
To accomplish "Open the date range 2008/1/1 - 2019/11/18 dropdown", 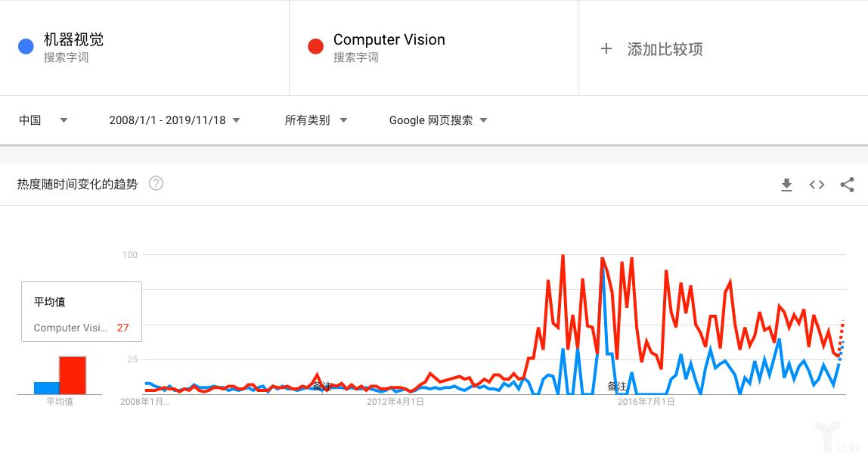I will pos(174,120).
